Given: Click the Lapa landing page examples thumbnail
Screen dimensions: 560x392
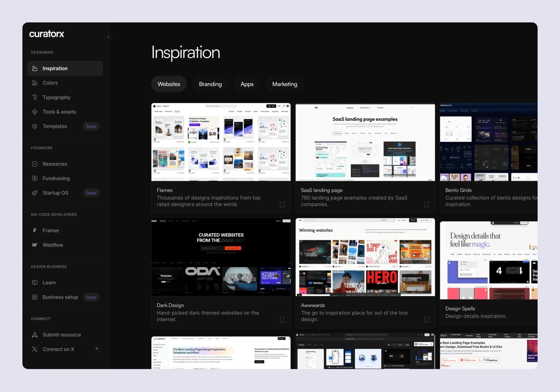Looking at the screenshot, I should (489, 351).
